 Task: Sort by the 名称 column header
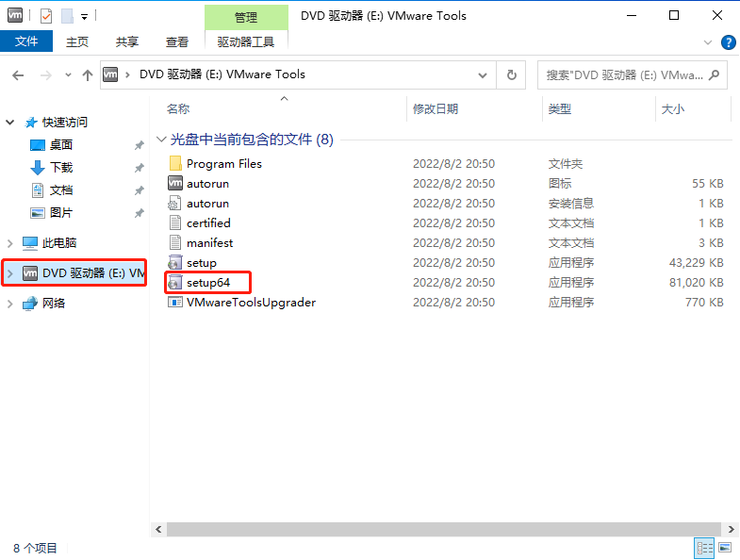178,109
